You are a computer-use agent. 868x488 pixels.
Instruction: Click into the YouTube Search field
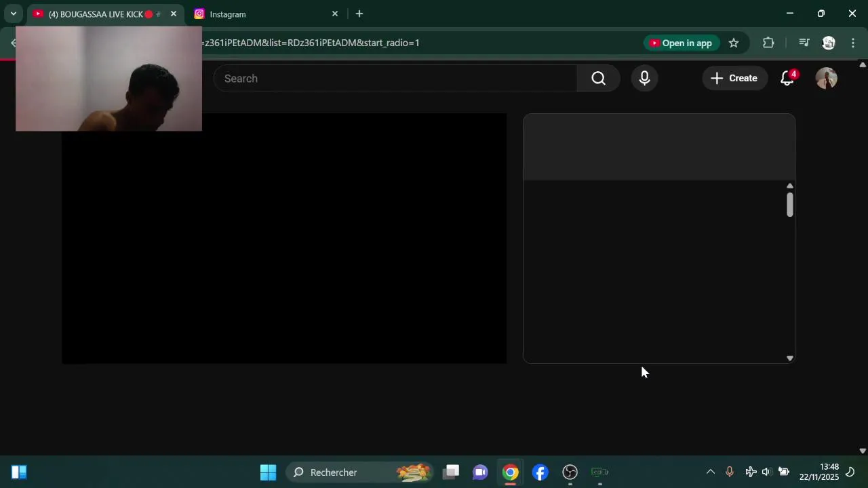click(x=395, y=79)
